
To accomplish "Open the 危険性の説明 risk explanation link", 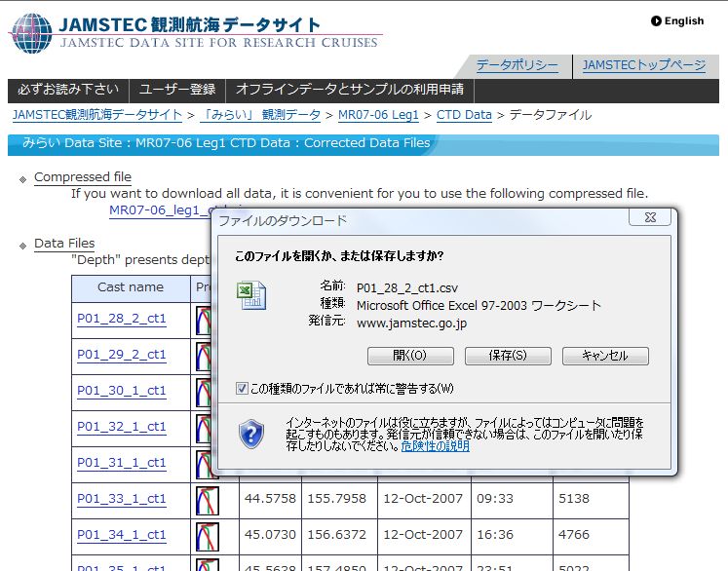I will [435, 446].
